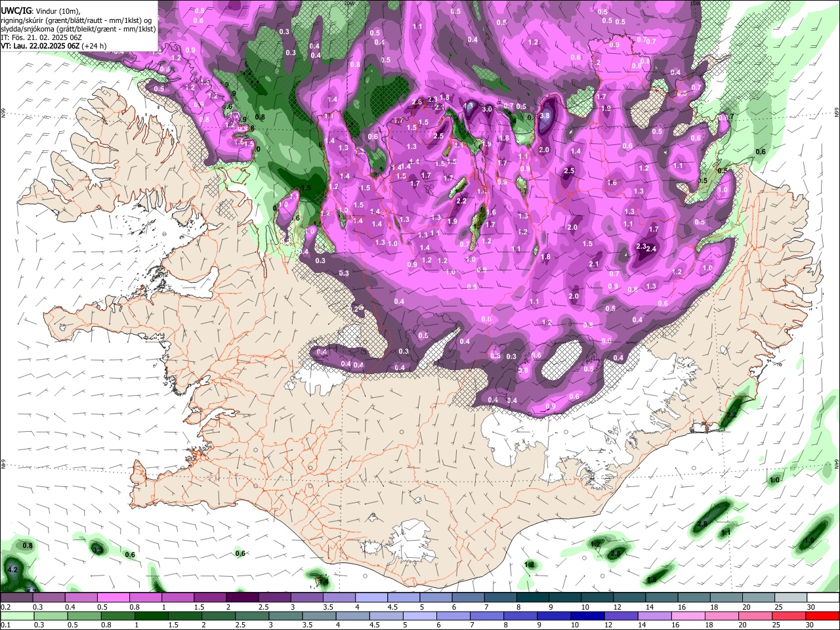Click the 4.3 snowfall value on the map
The height and width of the screenshot is (630, 840).
(469, 106)
